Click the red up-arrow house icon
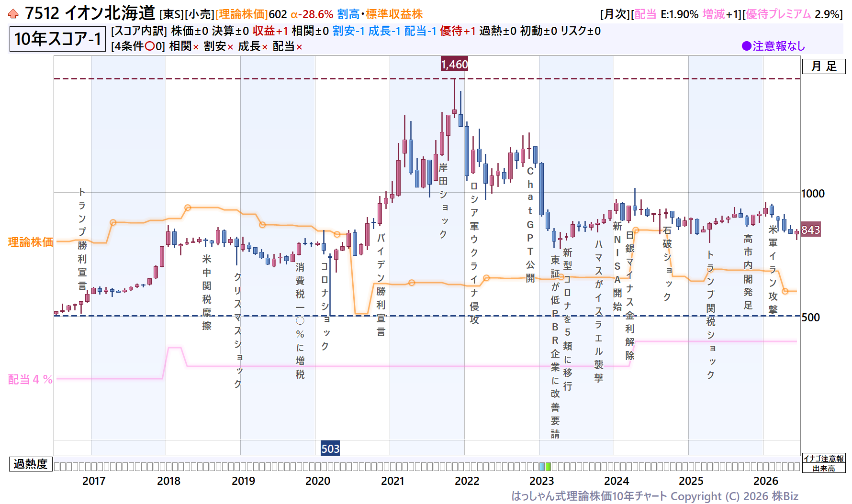The width and height of the screenshot is (852, 504). [13, 14]
